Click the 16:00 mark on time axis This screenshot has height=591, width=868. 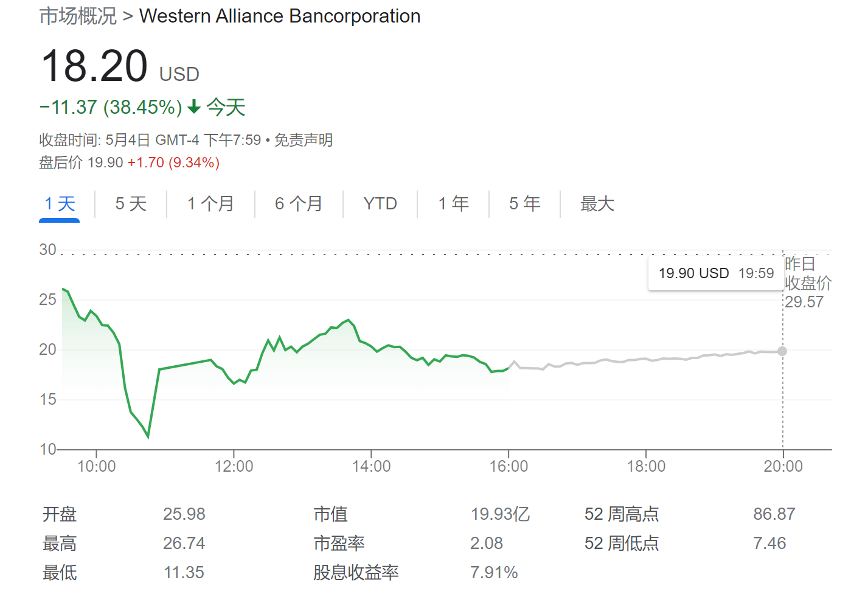(x=509, y=467)
